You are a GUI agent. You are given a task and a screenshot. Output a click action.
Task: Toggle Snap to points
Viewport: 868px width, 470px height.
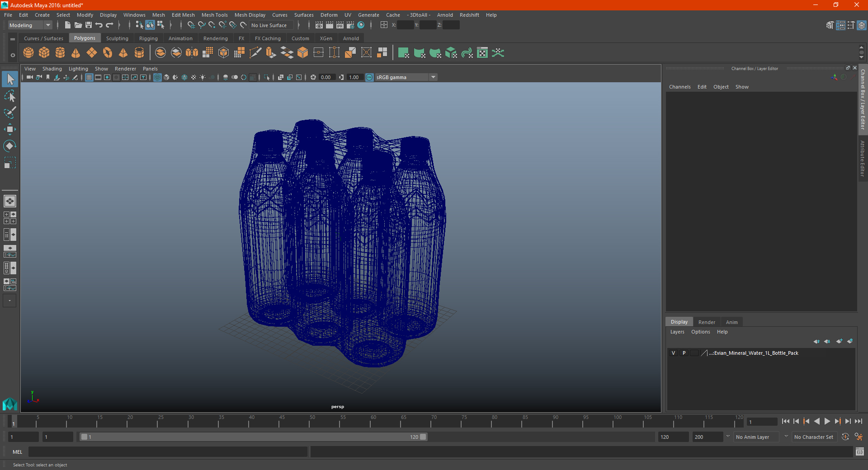pos(212,25)
